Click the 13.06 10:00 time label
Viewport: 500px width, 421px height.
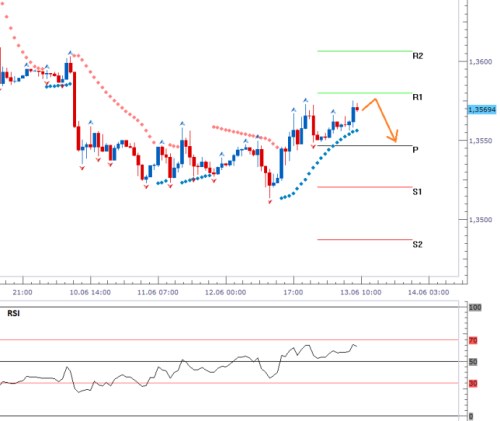pyautogui.click(x=361, y=292)
